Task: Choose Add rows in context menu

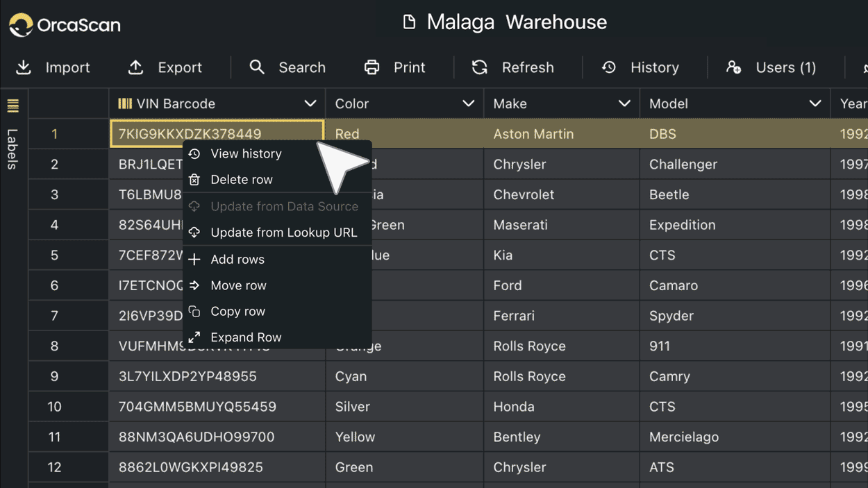Action: 237,260
